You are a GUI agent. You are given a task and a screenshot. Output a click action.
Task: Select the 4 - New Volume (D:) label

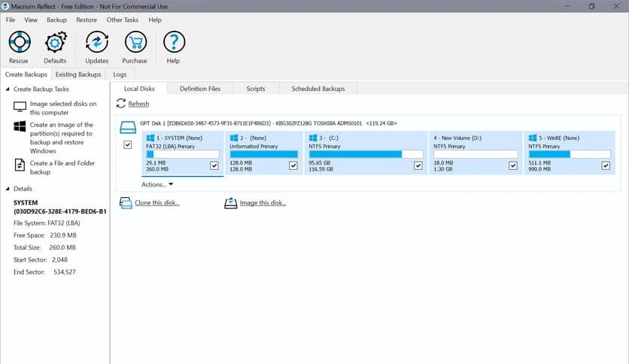point(457,138)
